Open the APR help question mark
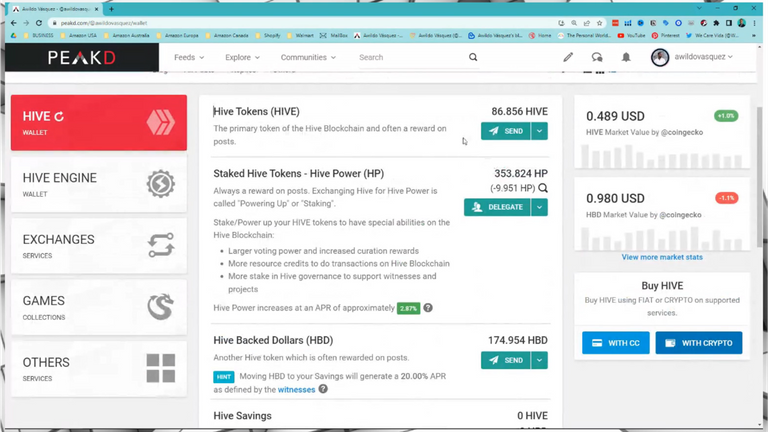Image resolution: width=768 pixels, height=432 pixels. [x=428, y=308]
